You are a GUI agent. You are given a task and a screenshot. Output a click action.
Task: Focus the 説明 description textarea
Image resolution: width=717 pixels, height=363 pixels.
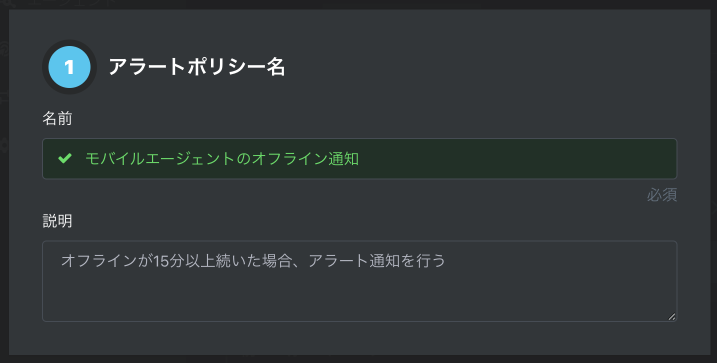[359, 281]
